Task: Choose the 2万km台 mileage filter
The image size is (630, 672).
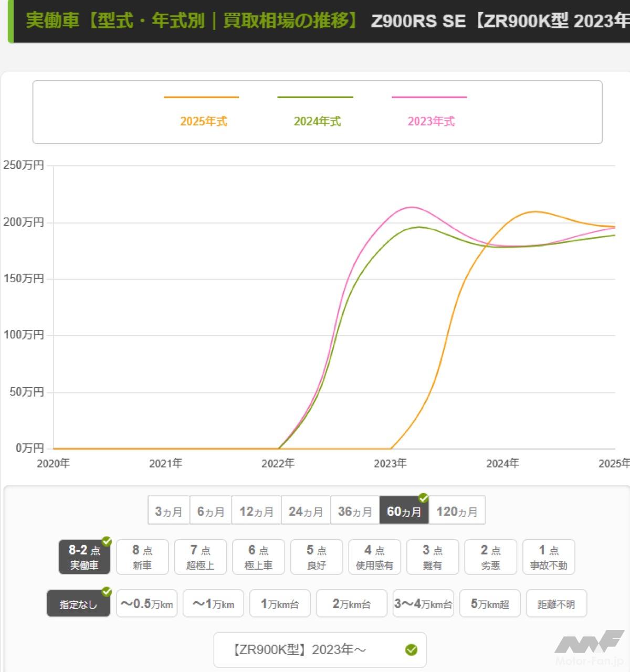Action: coord(351,604)
